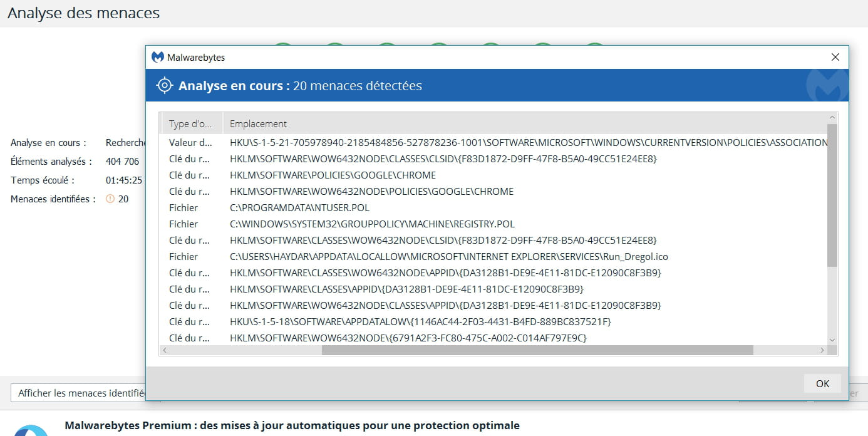Viewport: 868px width, 436px height.
Task: Click the orange warning icon next to 20
Action: point(110,199)
